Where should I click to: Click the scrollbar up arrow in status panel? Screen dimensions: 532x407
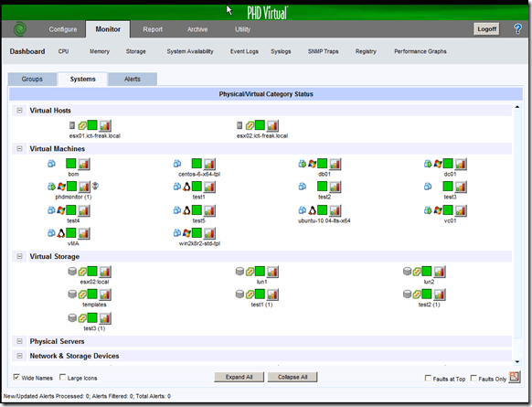[x=517, y=107]
